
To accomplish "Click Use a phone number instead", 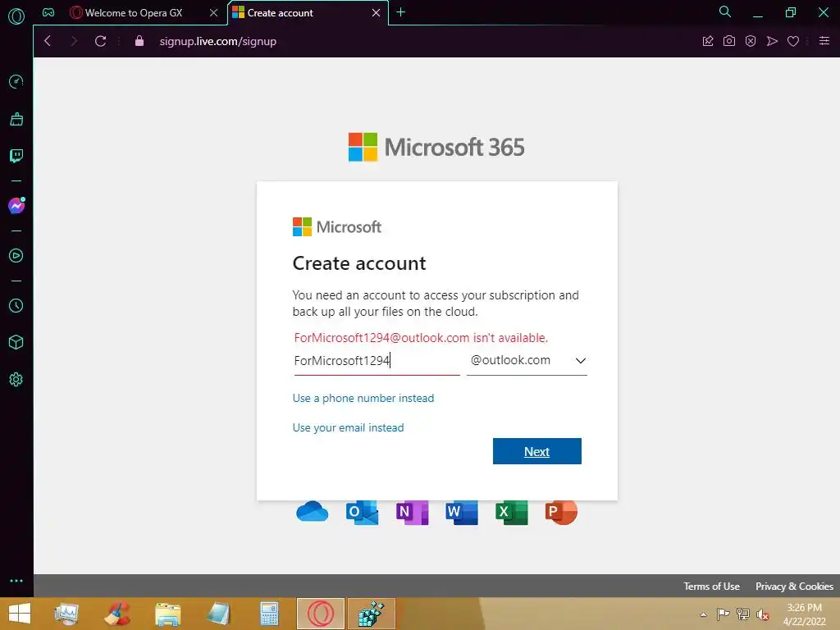I will coord(363,398).
